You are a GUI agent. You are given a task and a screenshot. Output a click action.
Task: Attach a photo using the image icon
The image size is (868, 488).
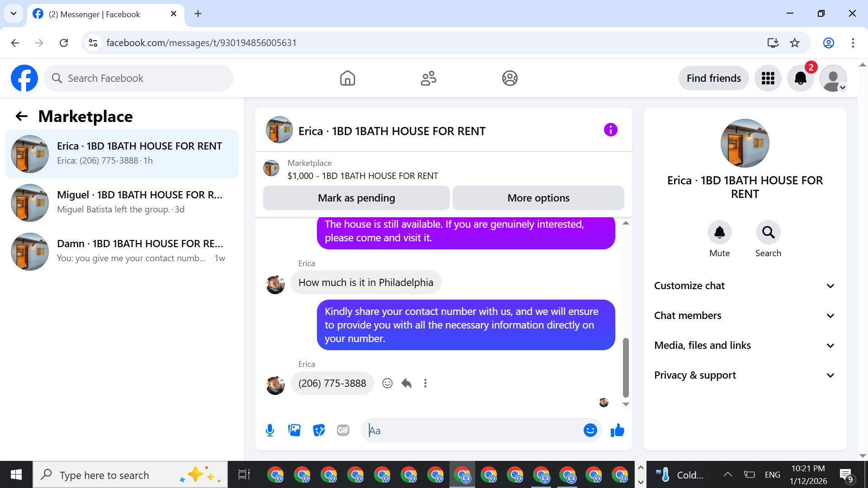point(294,430)
